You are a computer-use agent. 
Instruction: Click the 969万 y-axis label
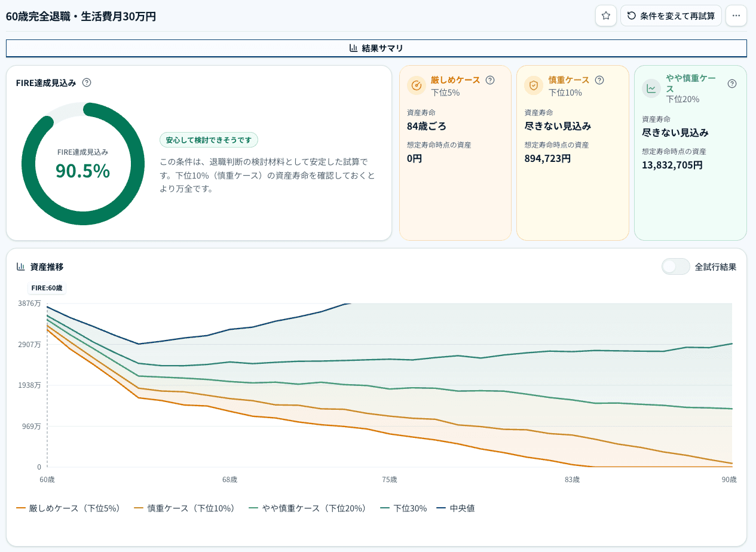pos(32,426)
